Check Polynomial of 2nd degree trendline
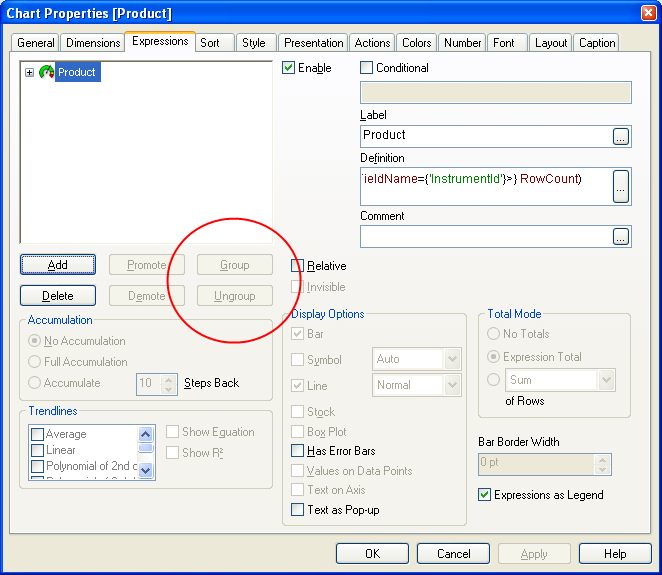662x575 pixels. tap(38, 466)
